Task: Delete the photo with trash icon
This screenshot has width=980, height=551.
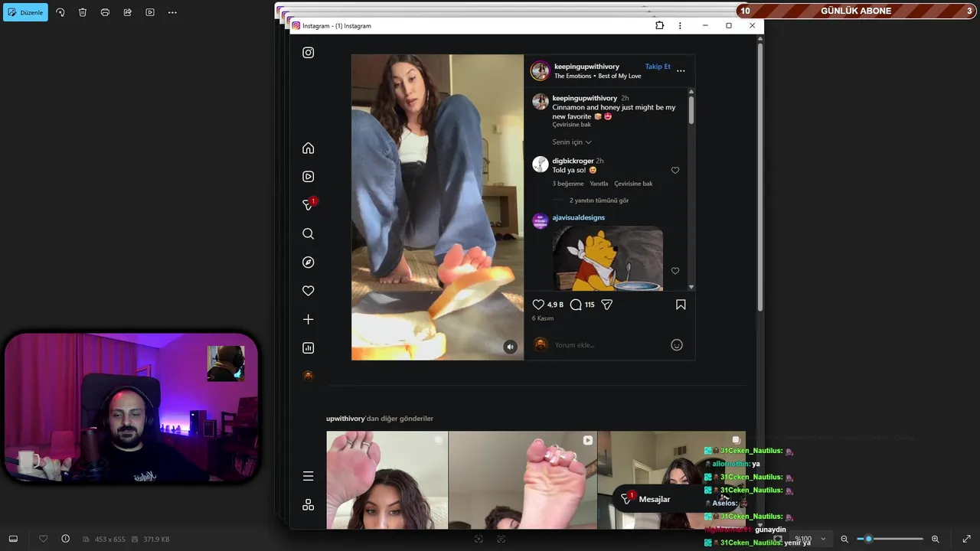Action: pos(83,12)
